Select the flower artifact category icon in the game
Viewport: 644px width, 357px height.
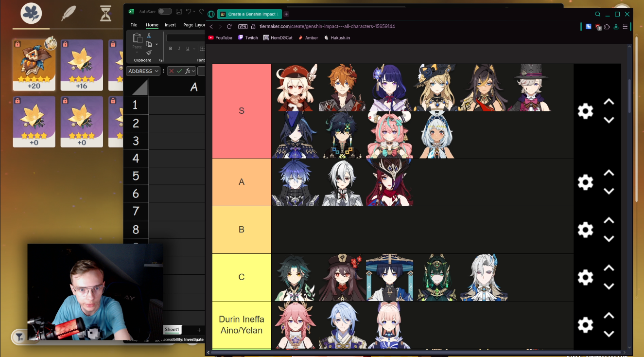31,14
